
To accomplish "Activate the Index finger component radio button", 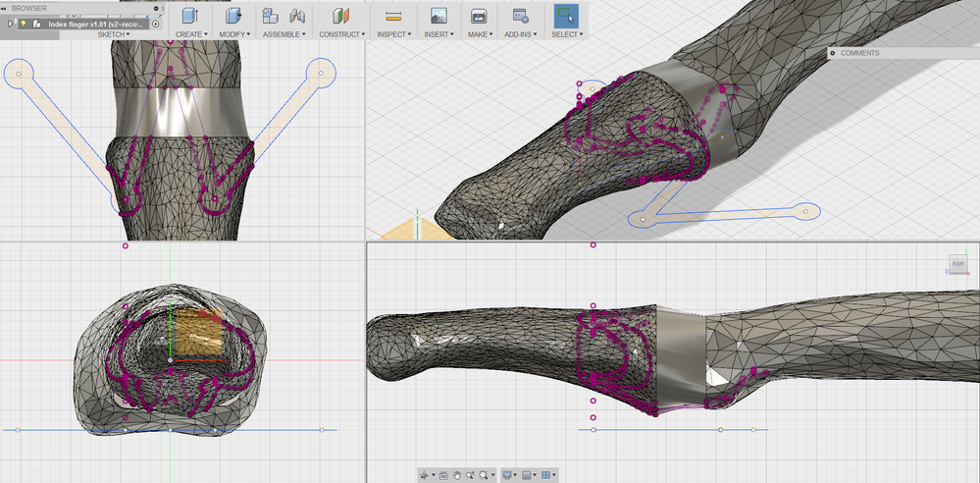I will coord(156,24).
